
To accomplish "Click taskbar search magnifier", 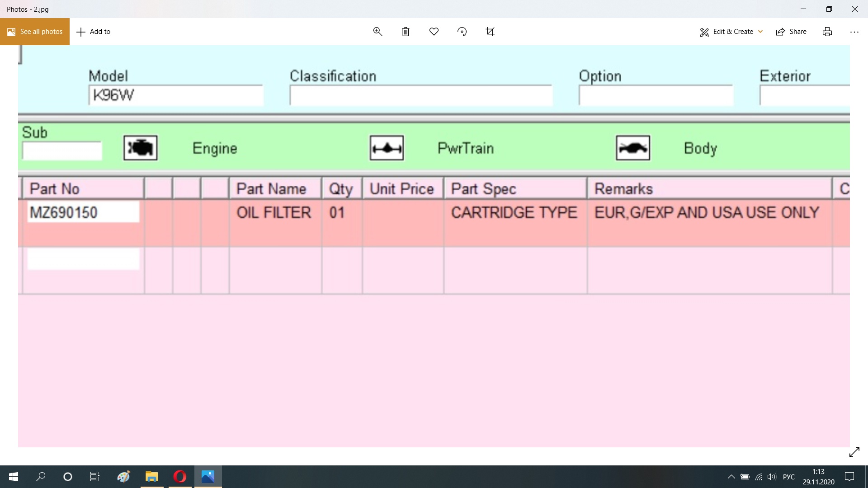I will [x=41, y=477].
